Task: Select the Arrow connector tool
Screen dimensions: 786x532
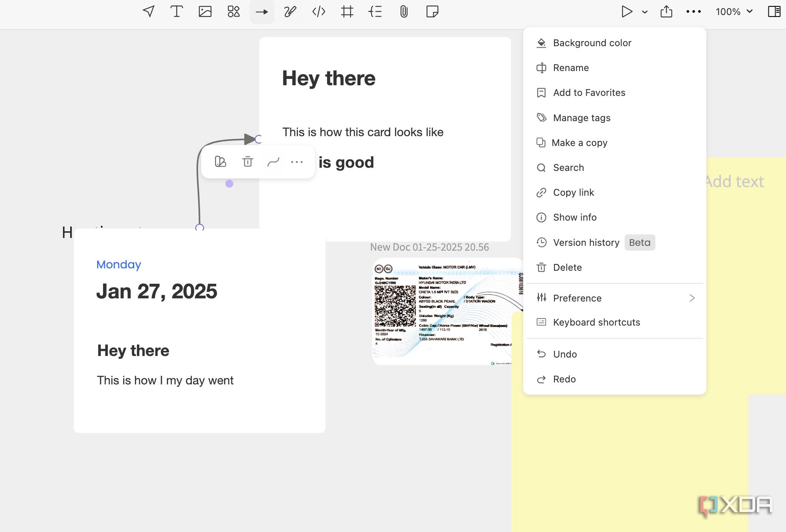Action: (262, 12)
